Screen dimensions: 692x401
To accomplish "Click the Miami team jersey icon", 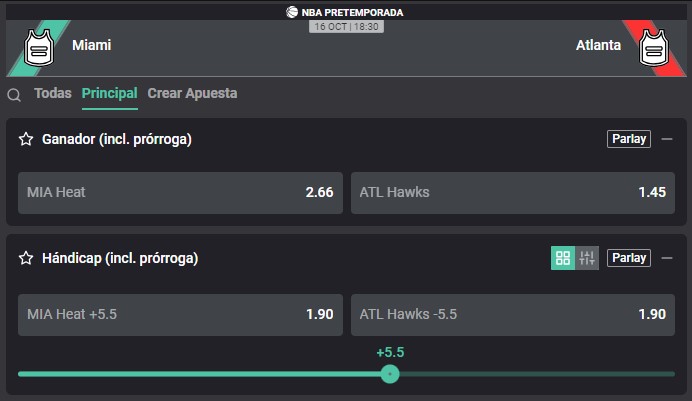I will (x=39, y=48).
